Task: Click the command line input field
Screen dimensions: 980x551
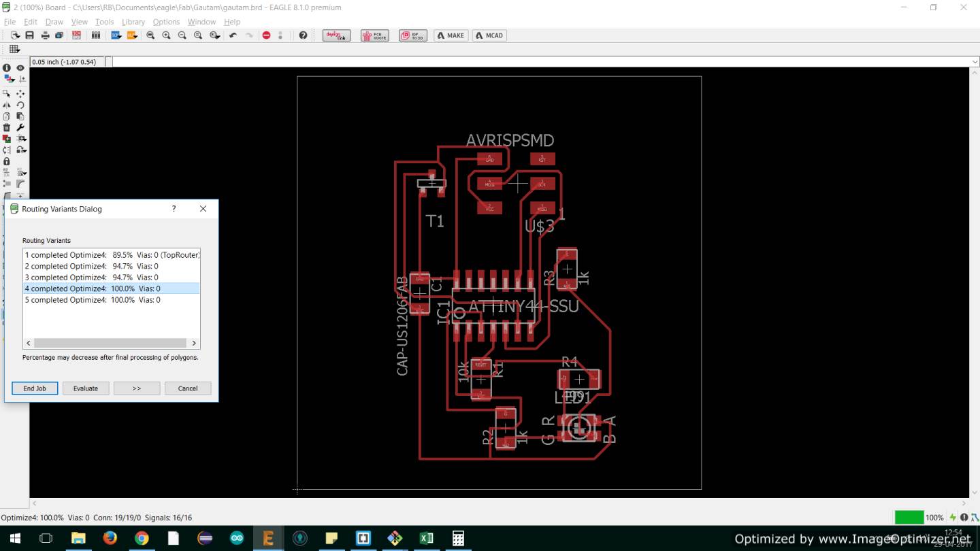Action: coord(541,62)
